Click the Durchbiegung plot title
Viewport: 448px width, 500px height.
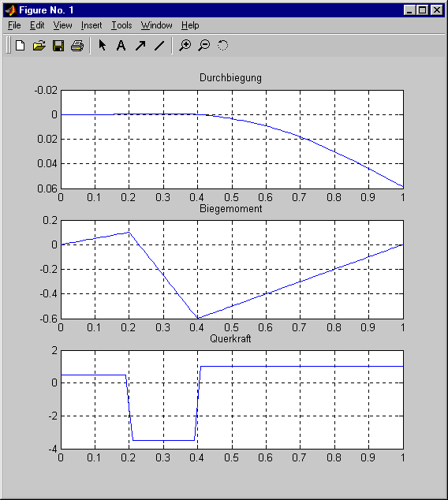point(230,78)
